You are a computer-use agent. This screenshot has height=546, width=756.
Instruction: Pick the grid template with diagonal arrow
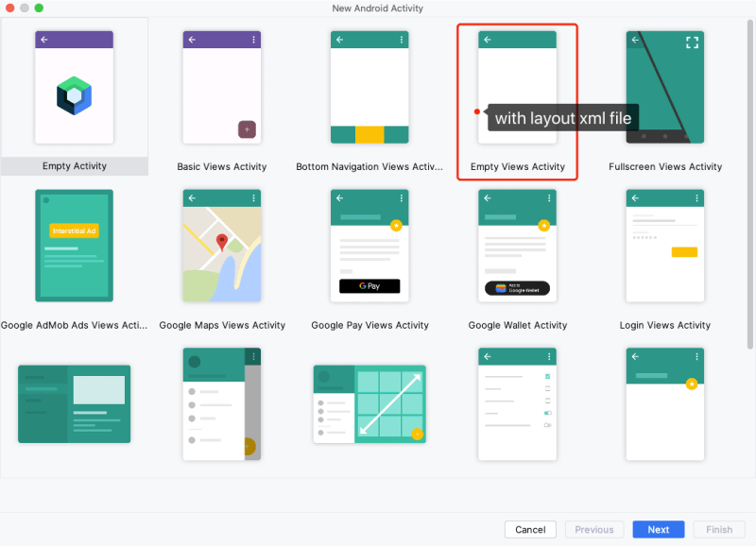coord(369,403)
